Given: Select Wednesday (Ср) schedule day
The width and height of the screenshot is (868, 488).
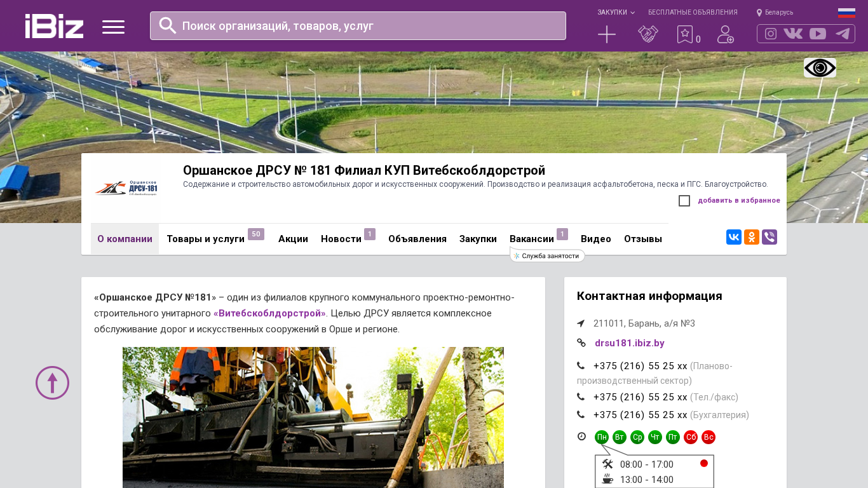Looking at the screenshot, I should tap(637, 437).
